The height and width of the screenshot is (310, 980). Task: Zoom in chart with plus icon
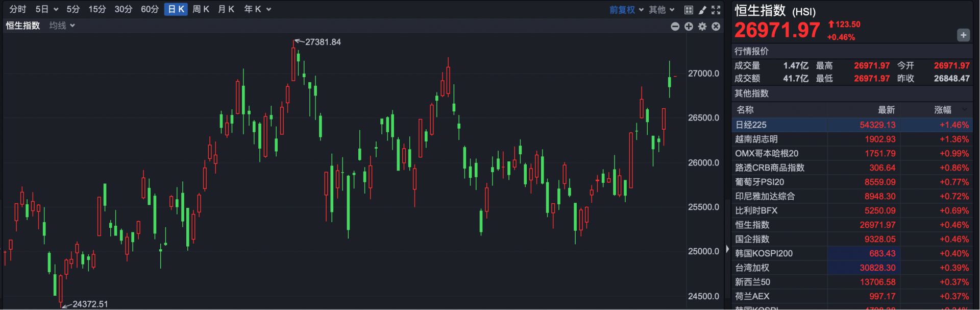(x=689, y=27)
